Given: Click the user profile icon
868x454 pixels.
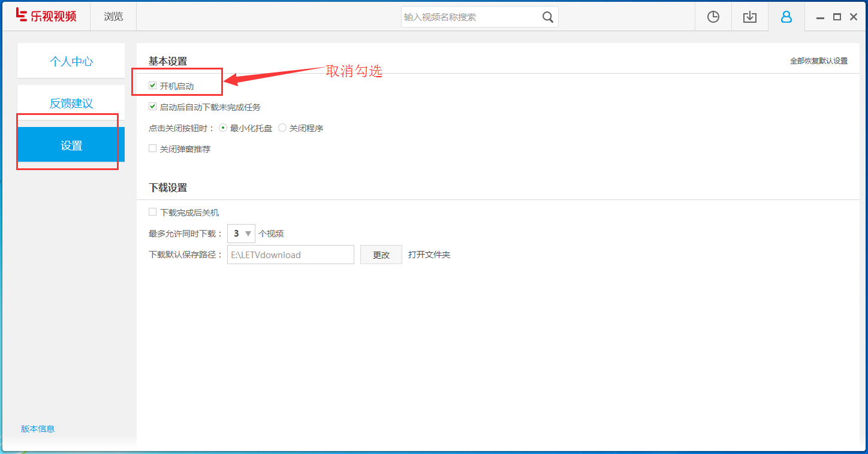Looking at the screenshot, I should 786,16.
